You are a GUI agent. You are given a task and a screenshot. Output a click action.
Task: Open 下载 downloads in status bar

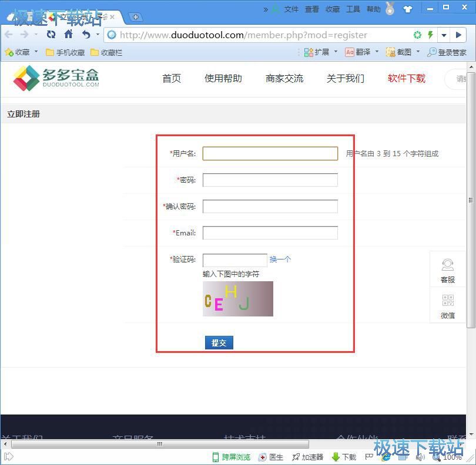tap(344, 457)
